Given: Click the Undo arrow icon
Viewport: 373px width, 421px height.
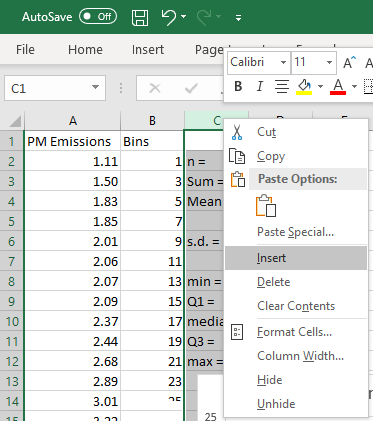Looking at the screenshot, I should click(169, 17).
